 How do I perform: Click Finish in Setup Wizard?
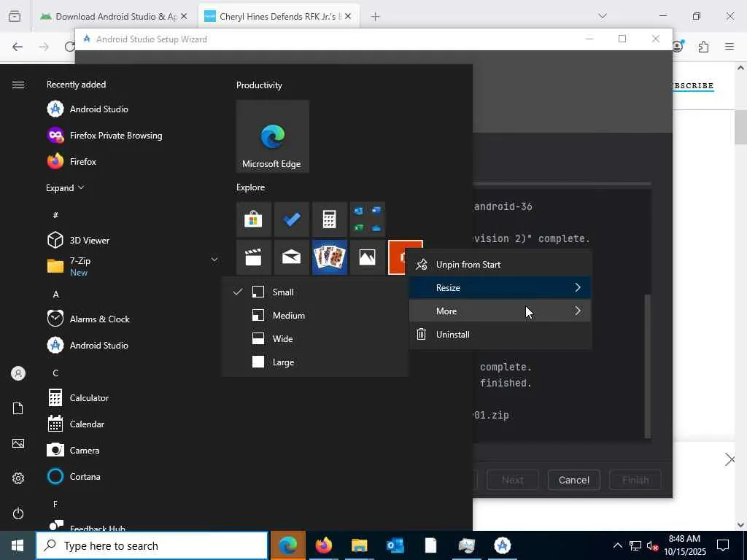(635, 480)
